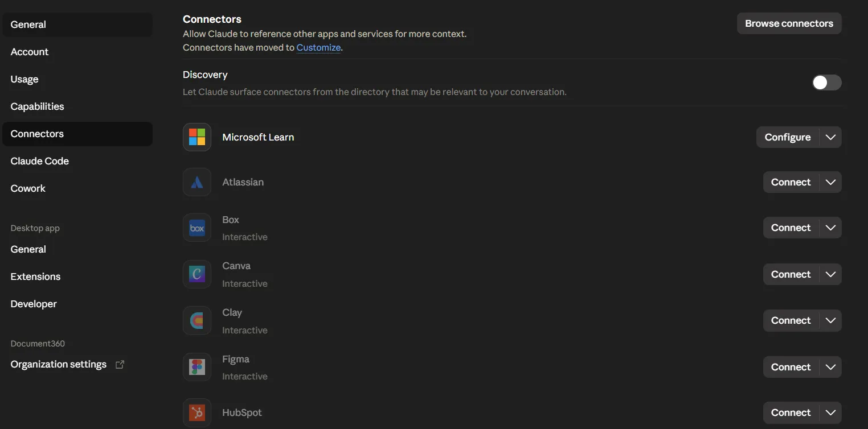Viewport: 868px width, 429px height.
Task: Expand Microsoft Learn Configure dropdown arrow
Action: point(830,137)
